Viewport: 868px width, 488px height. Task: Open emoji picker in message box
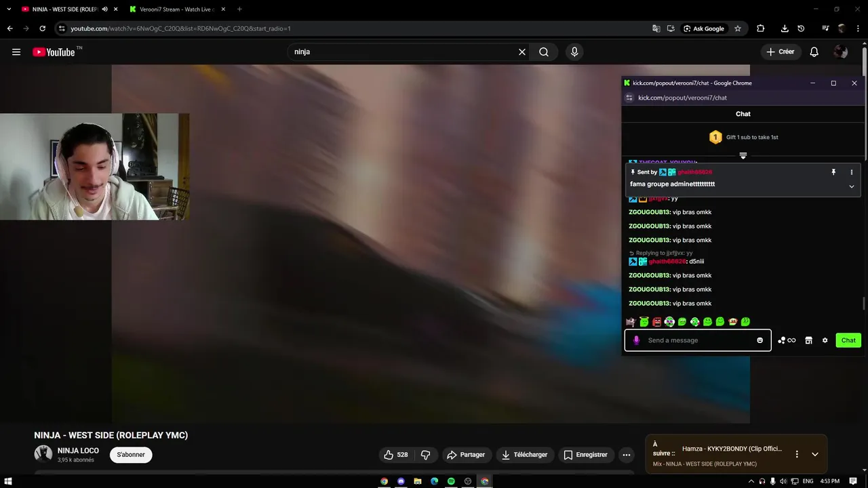pos(760,340)
